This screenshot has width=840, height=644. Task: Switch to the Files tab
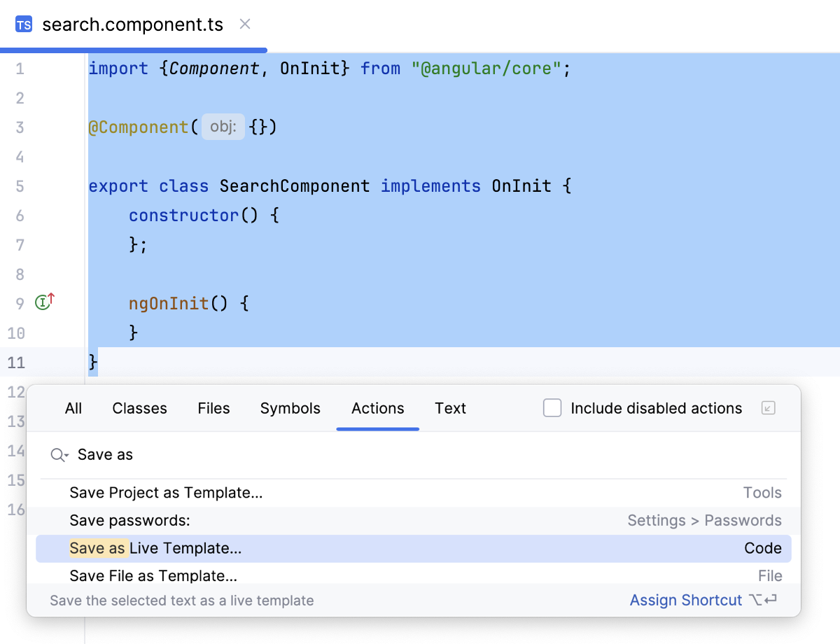click(213, 408)
